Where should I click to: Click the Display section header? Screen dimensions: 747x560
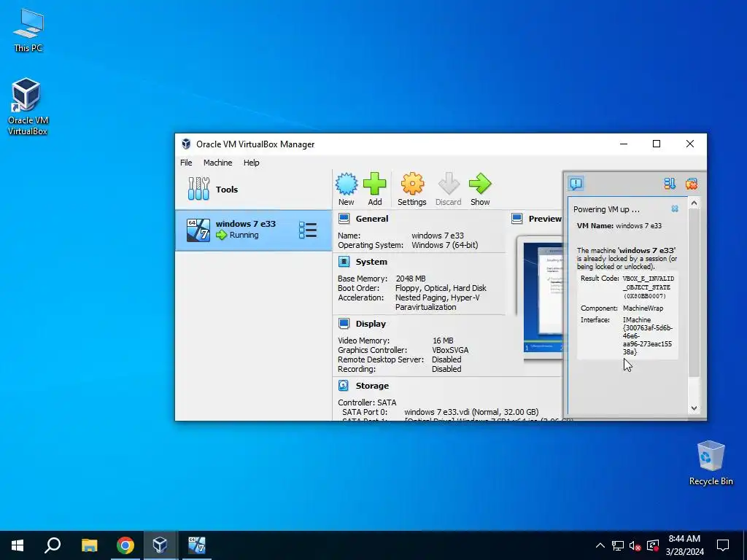[371, 323]
